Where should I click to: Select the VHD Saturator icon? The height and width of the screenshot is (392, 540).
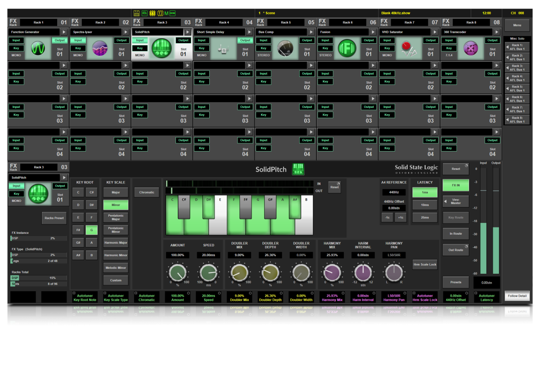pos(409,48)
